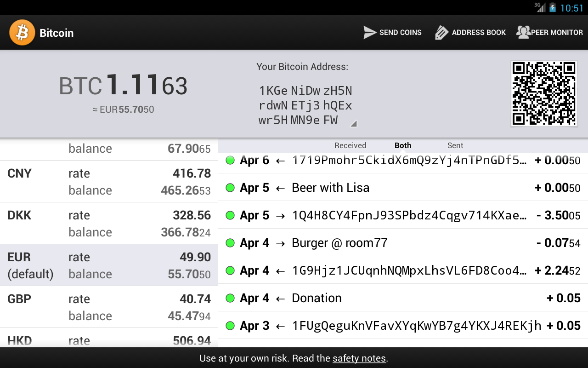Open the safety notes link
The height and width of the screenshot is (368, 588).
point(359,358)
